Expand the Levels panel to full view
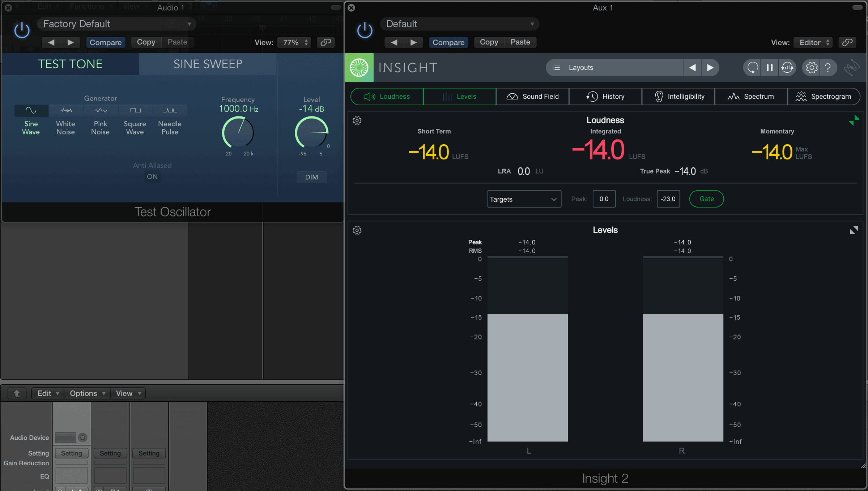Image resolution: width=868 pixels, height=491 pixels. click(x=854, y=230)
